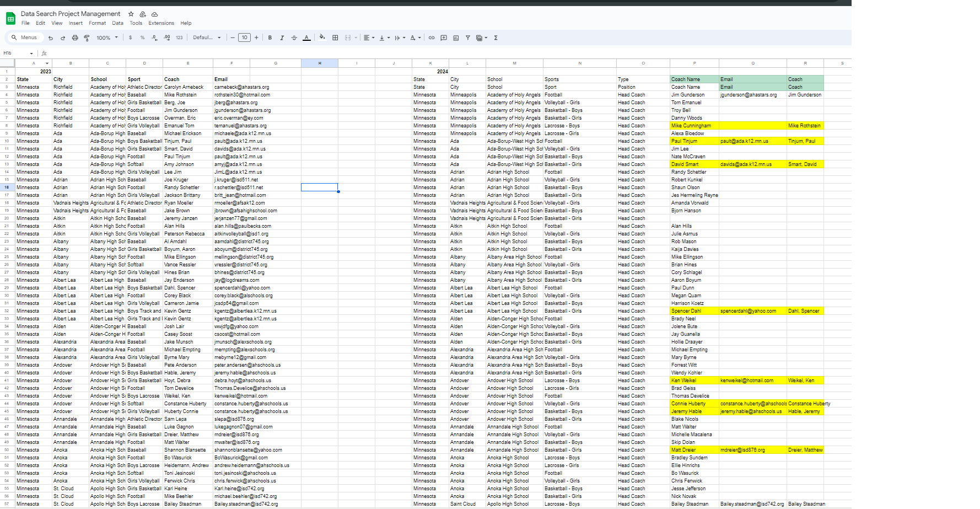Click the merge cells icon

[x=347, y=38]
